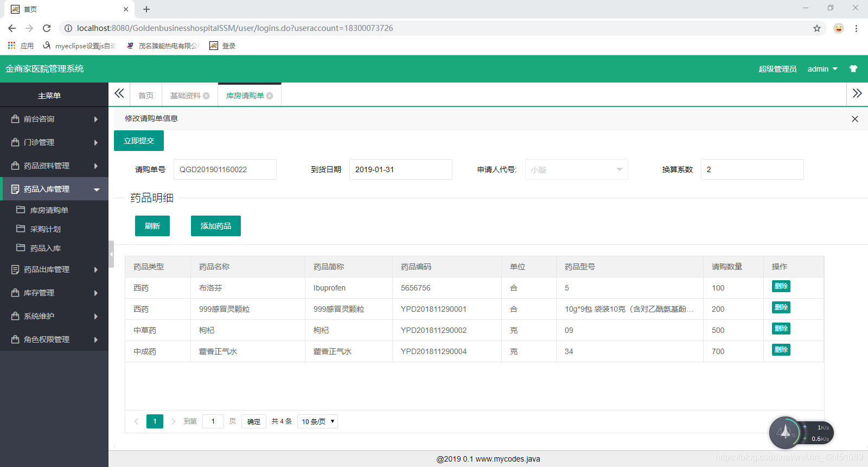Click the 库房请购单 folder icon

(x=21, y=210)
